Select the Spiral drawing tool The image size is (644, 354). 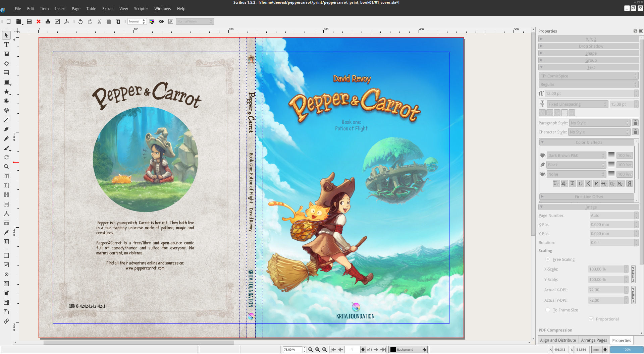[x=6, y=110]
